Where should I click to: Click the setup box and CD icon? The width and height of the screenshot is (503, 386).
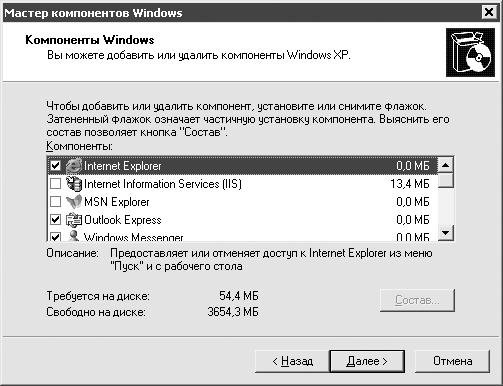[x=470, y=52]
